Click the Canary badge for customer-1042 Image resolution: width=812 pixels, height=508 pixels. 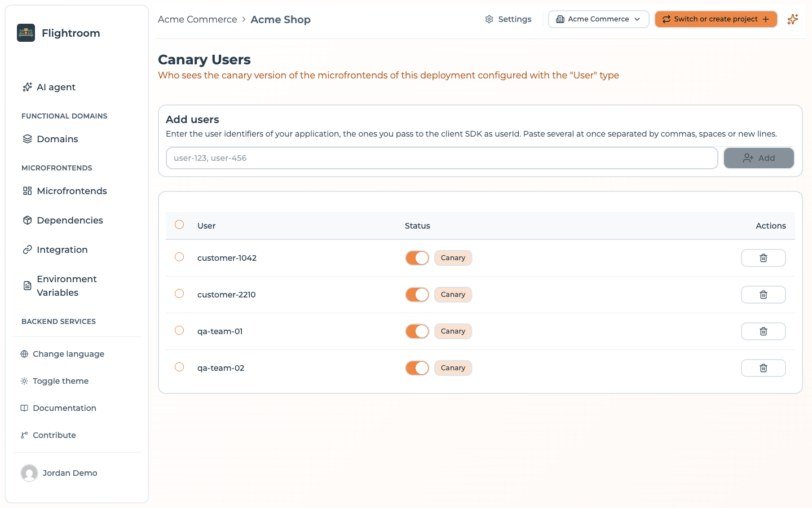pos(453,258)
